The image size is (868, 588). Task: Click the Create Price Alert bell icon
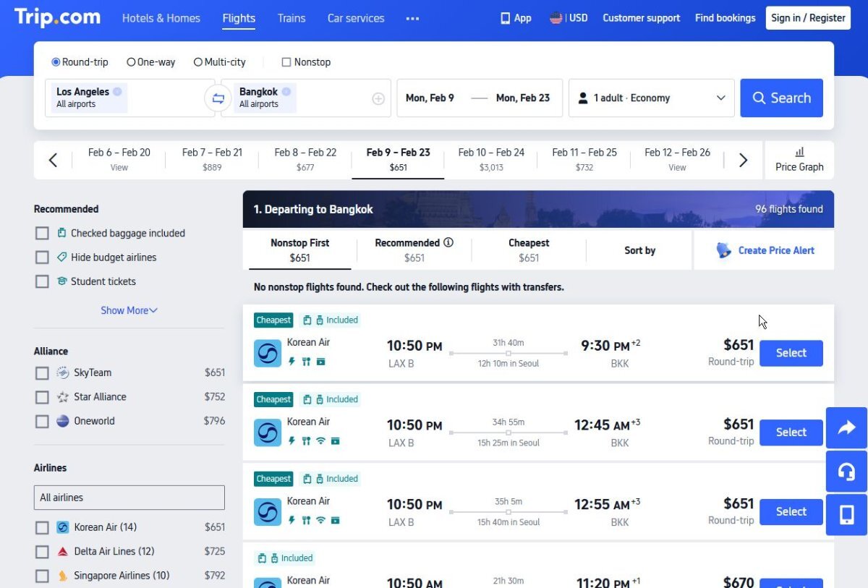723,250
